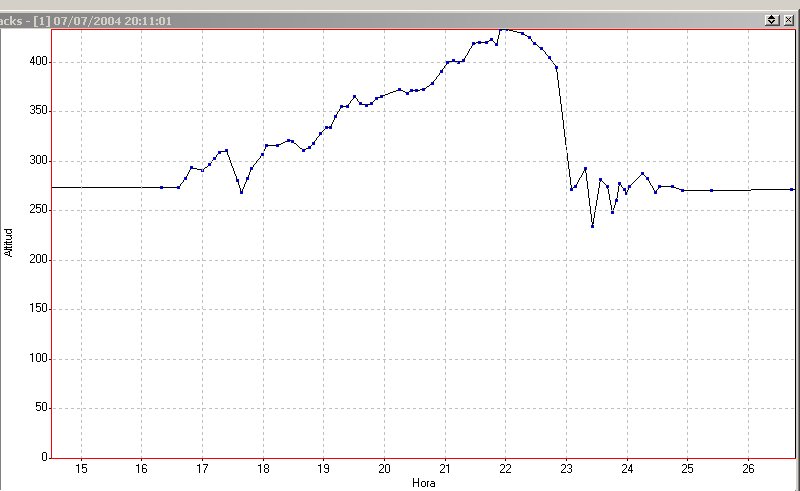Click the lowest data point after hour 23

click(x=592, y=226)
